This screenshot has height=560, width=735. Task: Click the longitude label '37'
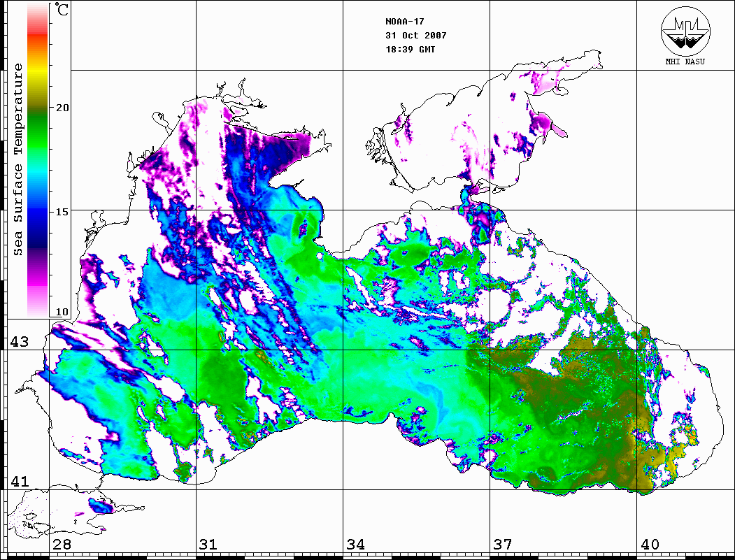503,545
